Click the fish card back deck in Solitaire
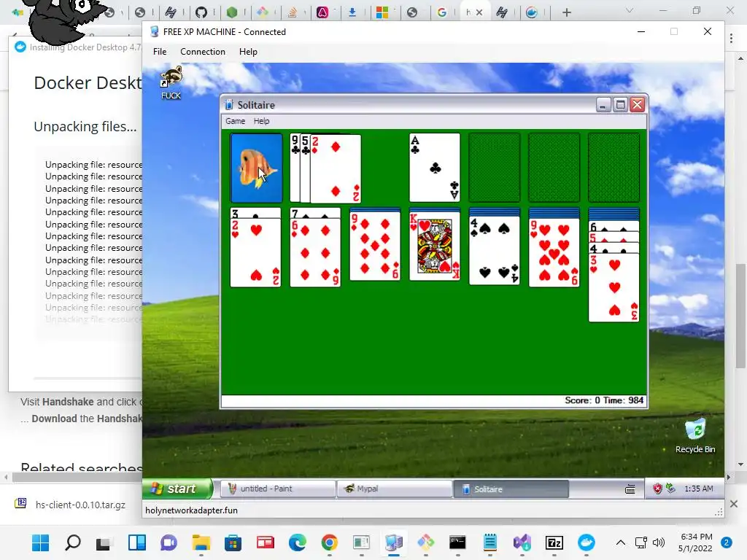This screenshot has width=747, height=560. point(256,168)
